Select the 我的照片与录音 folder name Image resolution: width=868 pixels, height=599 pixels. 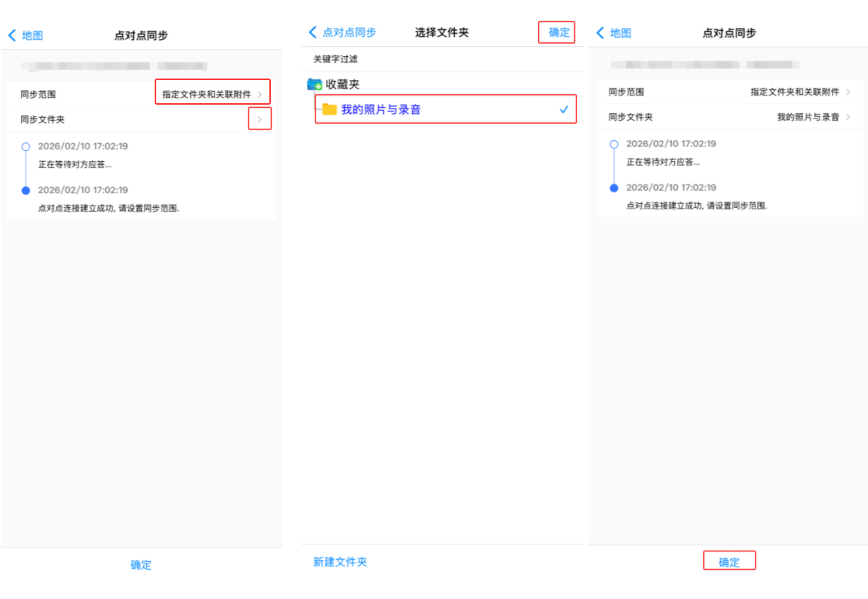click(x=381, y=109)
